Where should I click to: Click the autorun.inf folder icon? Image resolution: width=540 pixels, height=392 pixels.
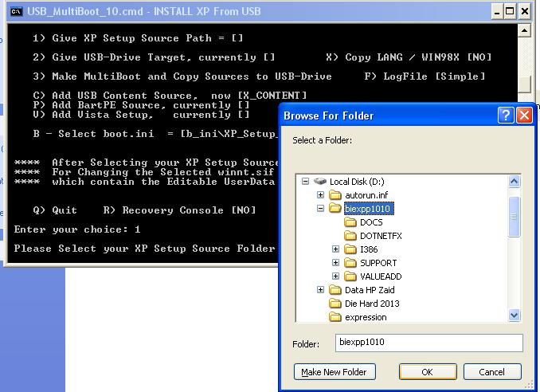(x=335, y=195)
